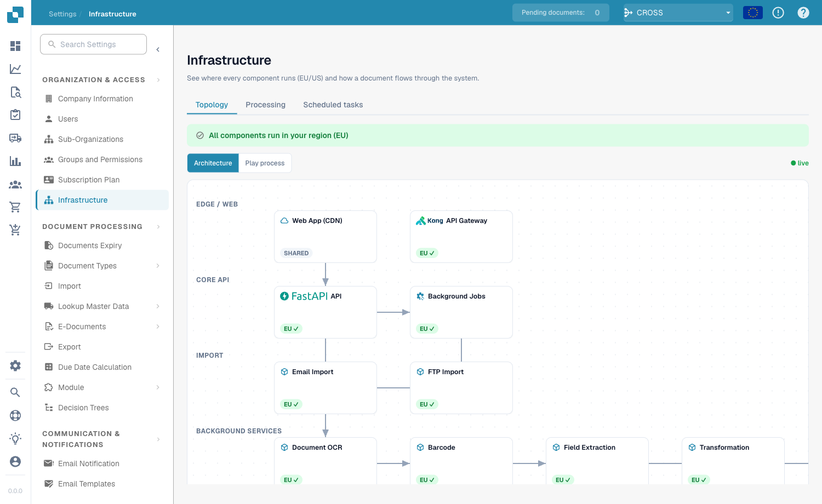Open the lightbulb tips icon

coord(15,438)
